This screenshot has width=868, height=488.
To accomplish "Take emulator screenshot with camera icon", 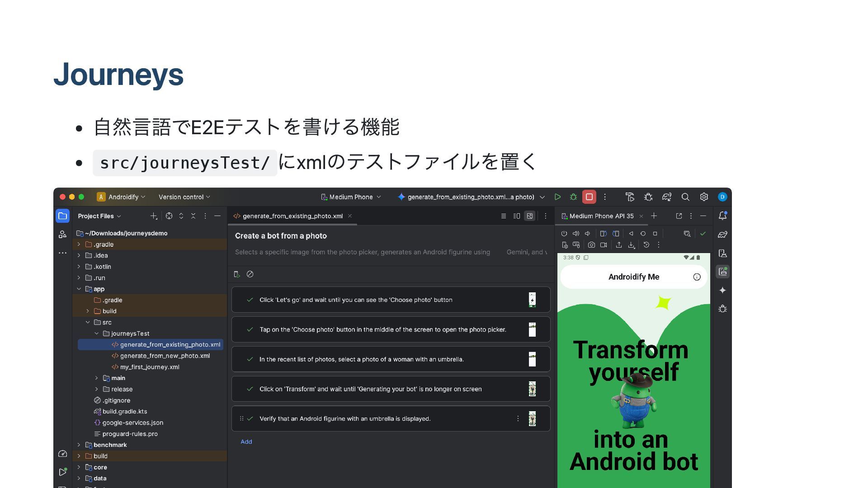I will (591, 245).
